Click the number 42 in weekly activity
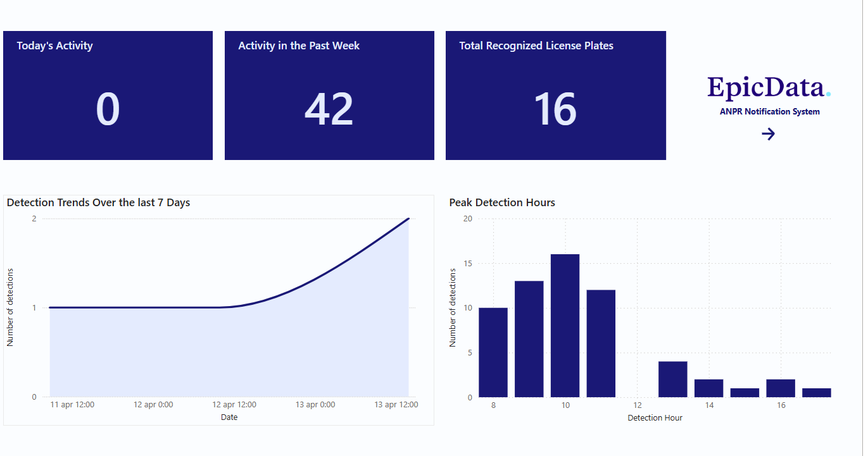 pos(329,109)
